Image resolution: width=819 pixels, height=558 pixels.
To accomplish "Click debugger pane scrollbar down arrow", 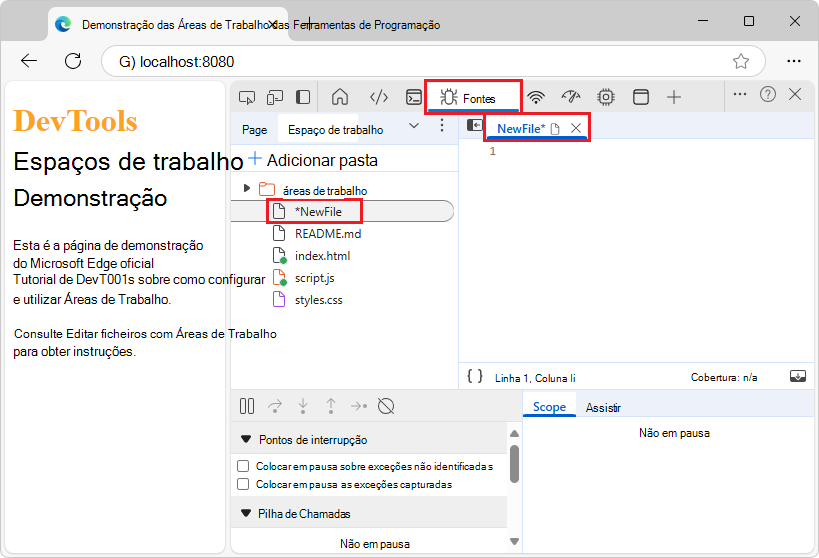I will [514, 541].
